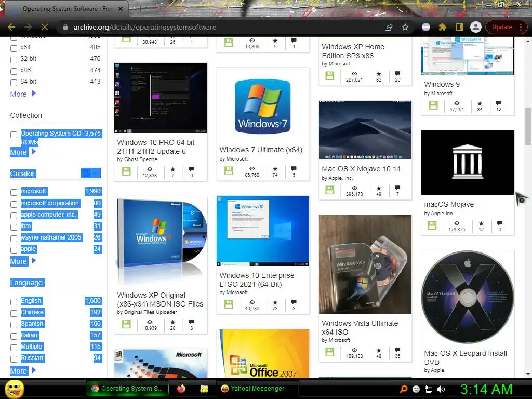
Task: Check the microsoft creator checkbox
Action: (14, 192)
